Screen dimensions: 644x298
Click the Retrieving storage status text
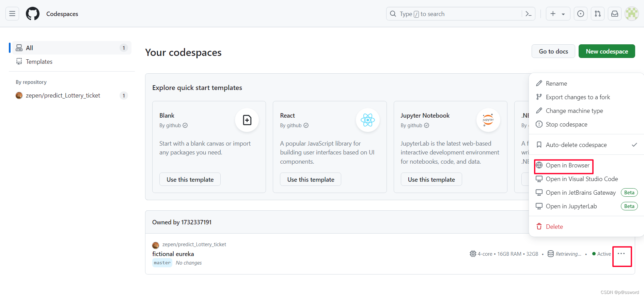(568, 254)
